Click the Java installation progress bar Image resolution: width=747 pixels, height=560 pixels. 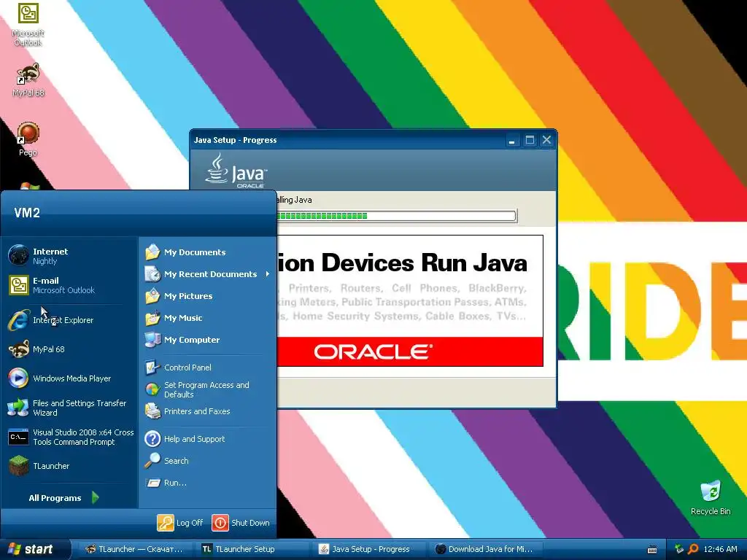pyautogui.click(x=396, y=216)
